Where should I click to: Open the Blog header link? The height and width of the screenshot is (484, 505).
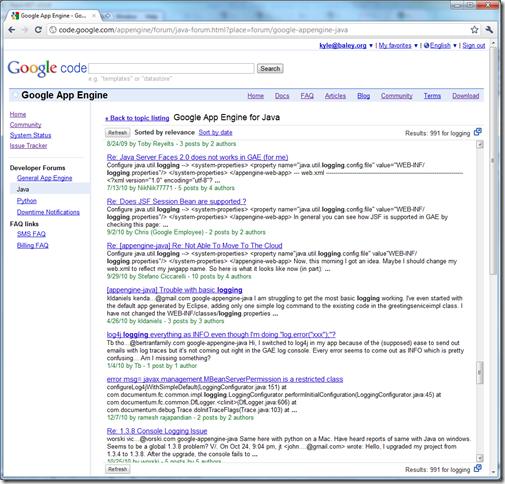[x=364, y=96]
